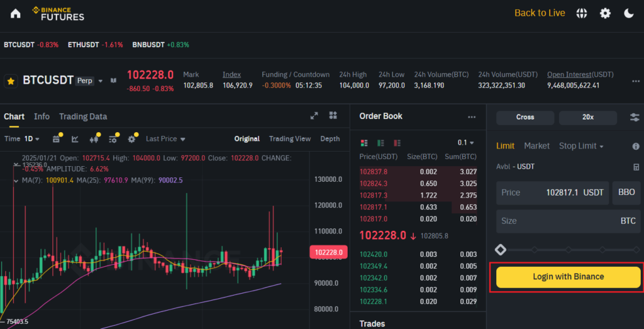The image size is (644, 329).
Task: Toggle dark mode with the moon icon
Action: (629, 13)
